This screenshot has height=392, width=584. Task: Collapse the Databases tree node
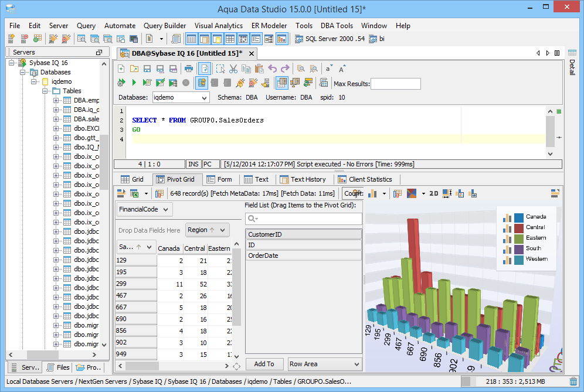pyautogui.click(x=23, y=72)
